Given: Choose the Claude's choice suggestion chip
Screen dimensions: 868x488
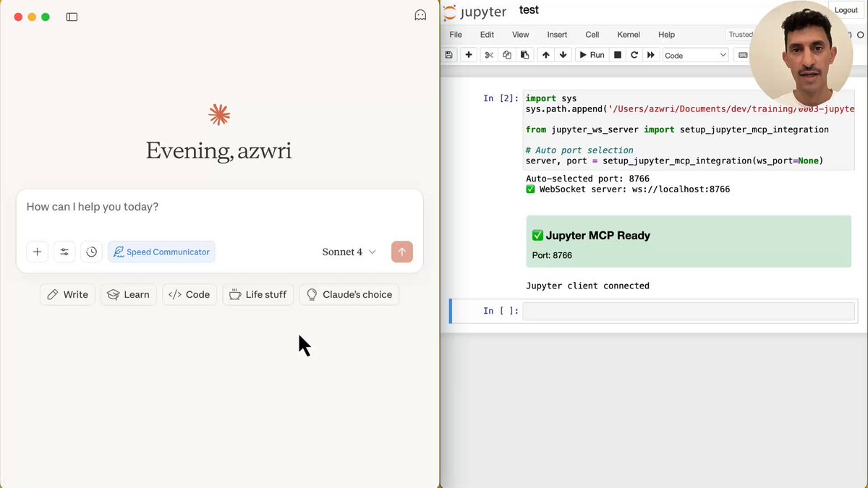Looking at the screenshot, I should tap(349, 294).
